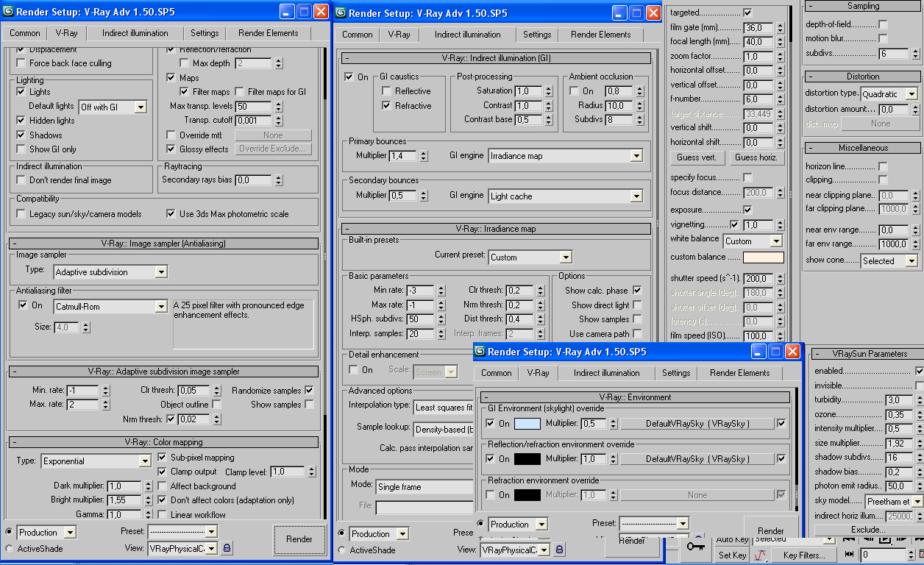Enable depth-of-field in Sampling panel
924x565 pixels.
click(884, 25)
